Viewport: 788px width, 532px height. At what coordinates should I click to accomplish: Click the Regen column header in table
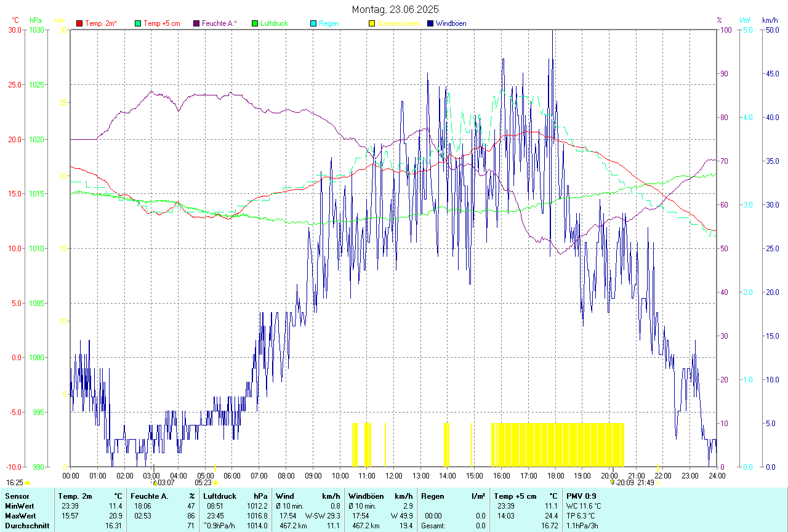(x=432, y=496)
